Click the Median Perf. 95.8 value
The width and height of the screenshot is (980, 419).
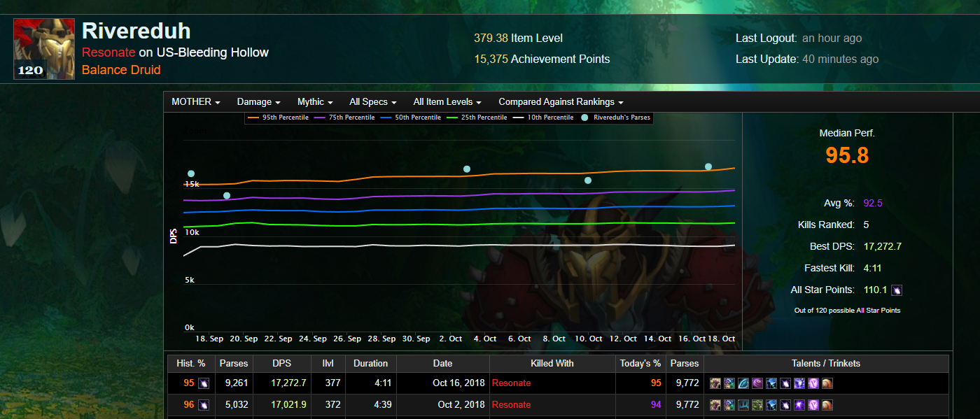[x=847, y=155]
